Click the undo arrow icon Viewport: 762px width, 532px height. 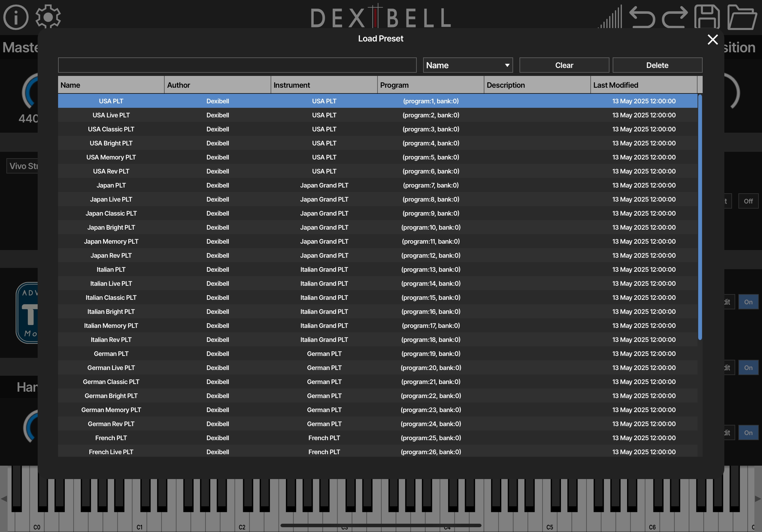point(642,17)
